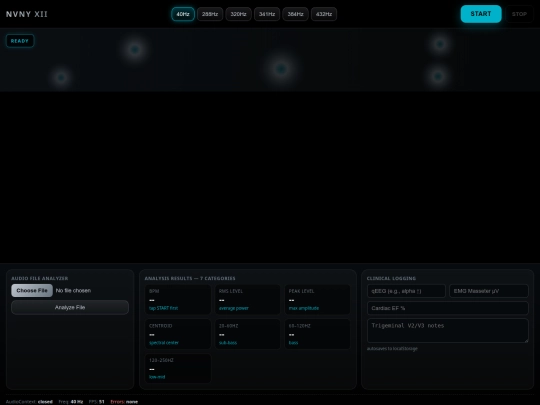Screen dimensions: 540x405
Task: Click the 120-250HZ low-mid card
Action: coord(178,368)
